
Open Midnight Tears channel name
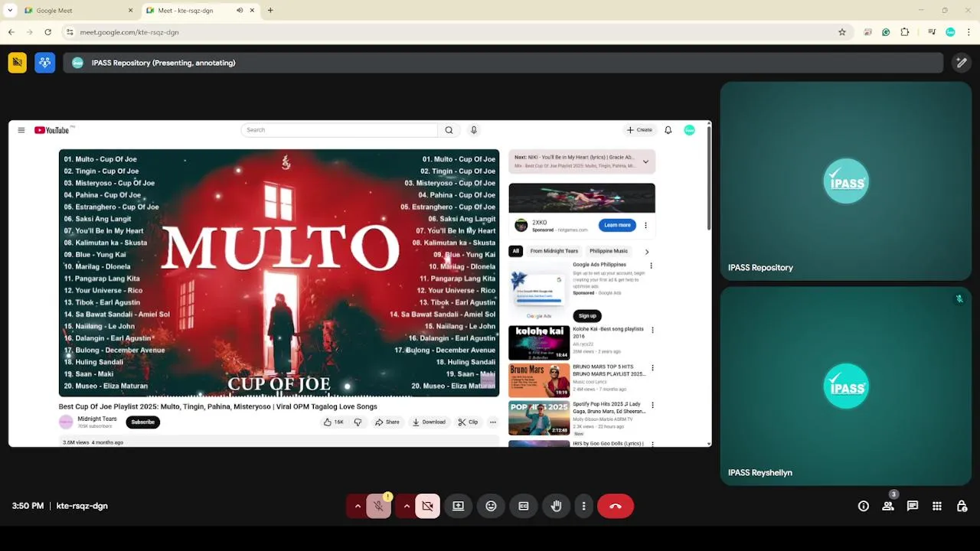pyautogui.click(x=97, y=419)
